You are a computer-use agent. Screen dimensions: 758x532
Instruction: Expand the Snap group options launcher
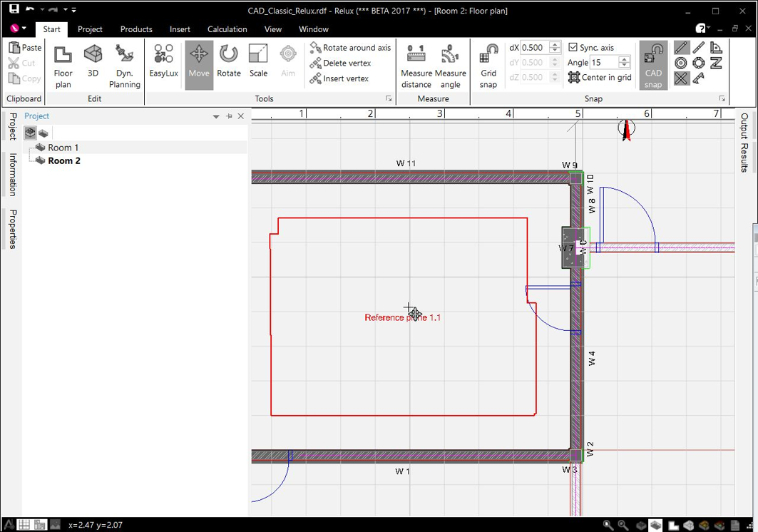tap(722, 98)
